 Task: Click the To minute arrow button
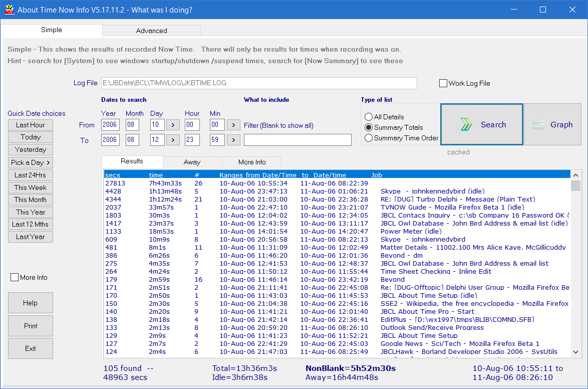coord(233,140)
